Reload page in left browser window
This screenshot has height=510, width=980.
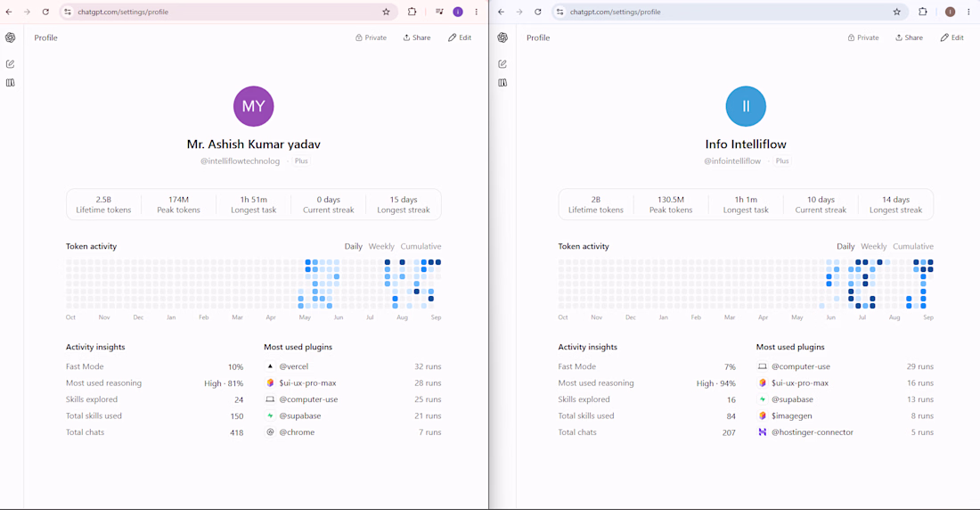(x=45, y=12)
